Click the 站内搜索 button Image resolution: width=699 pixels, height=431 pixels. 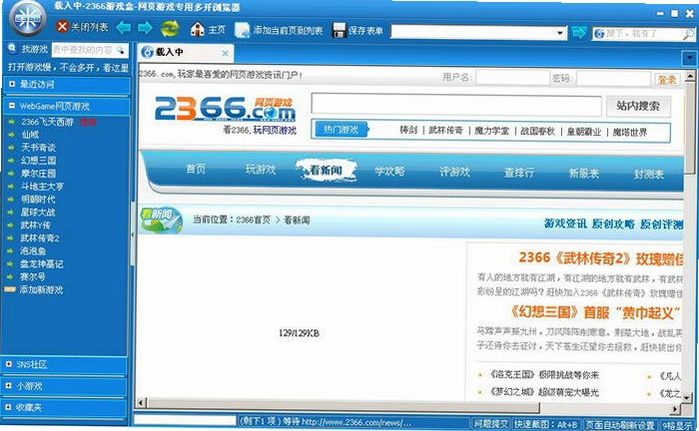(x=638, y=106)
